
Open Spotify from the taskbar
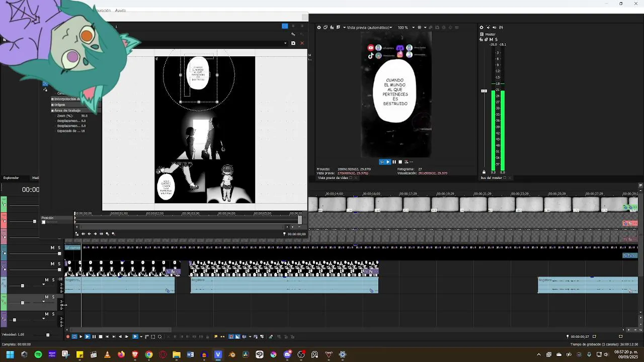coord(38,354)
